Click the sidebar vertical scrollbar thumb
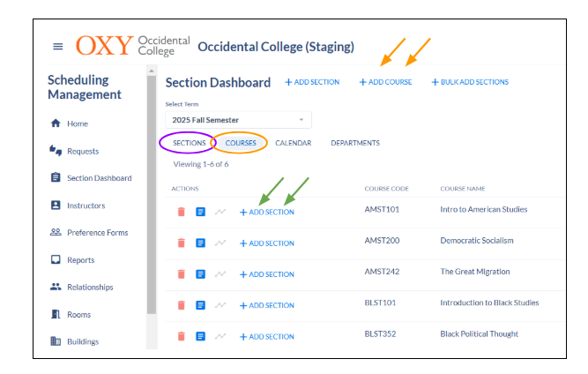The image size is (588, 374). click(x=152, y=194)
